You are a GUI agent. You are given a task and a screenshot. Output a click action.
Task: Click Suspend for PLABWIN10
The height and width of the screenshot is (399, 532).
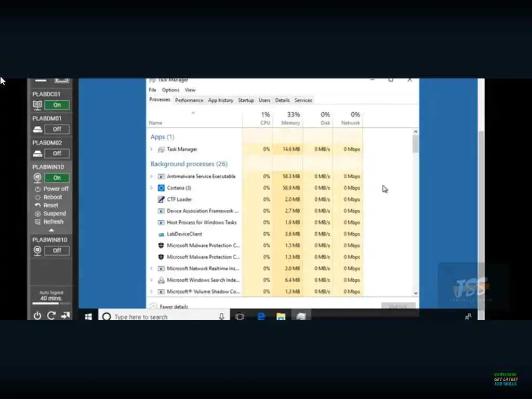[50, 214]
